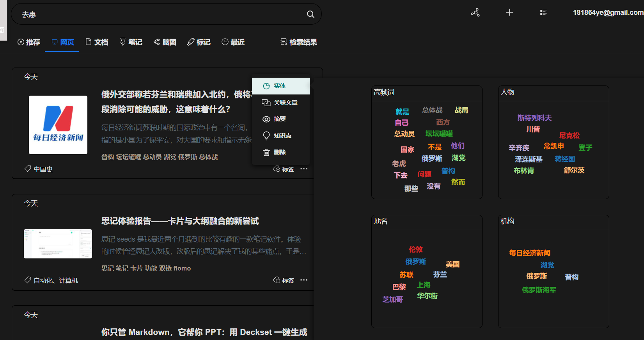Select 实体 in the context menu

[x=281, y=86]
